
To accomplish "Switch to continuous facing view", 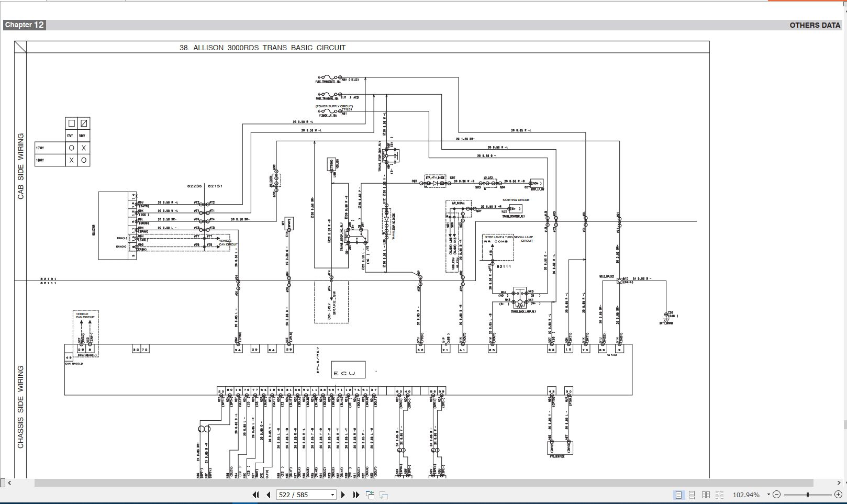I will click(719, 495).
